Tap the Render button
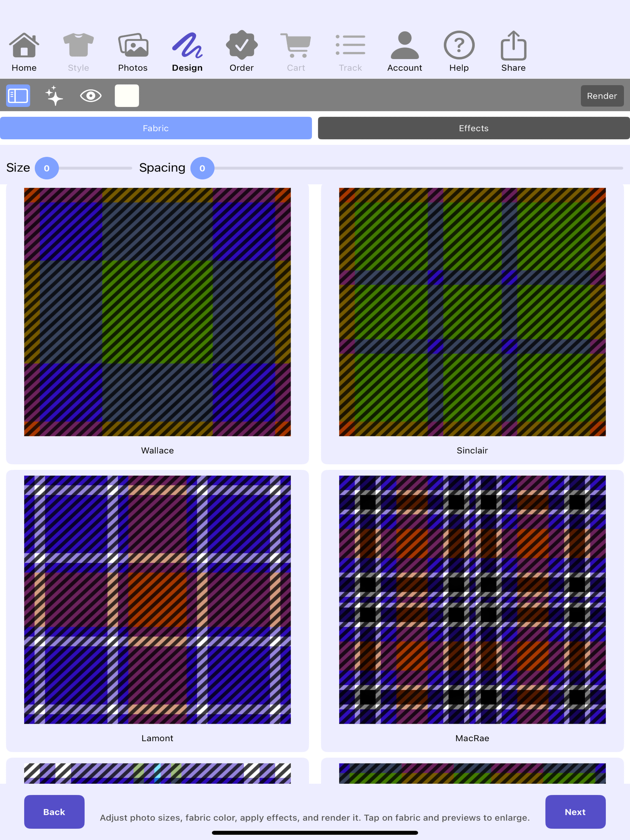The image size is (630, 840). tap(602, 96)
